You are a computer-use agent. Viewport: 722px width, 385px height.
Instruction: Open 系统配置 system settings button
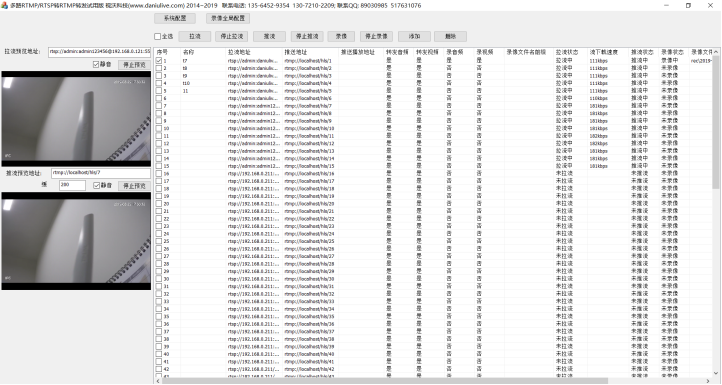[x=175, y=18]
